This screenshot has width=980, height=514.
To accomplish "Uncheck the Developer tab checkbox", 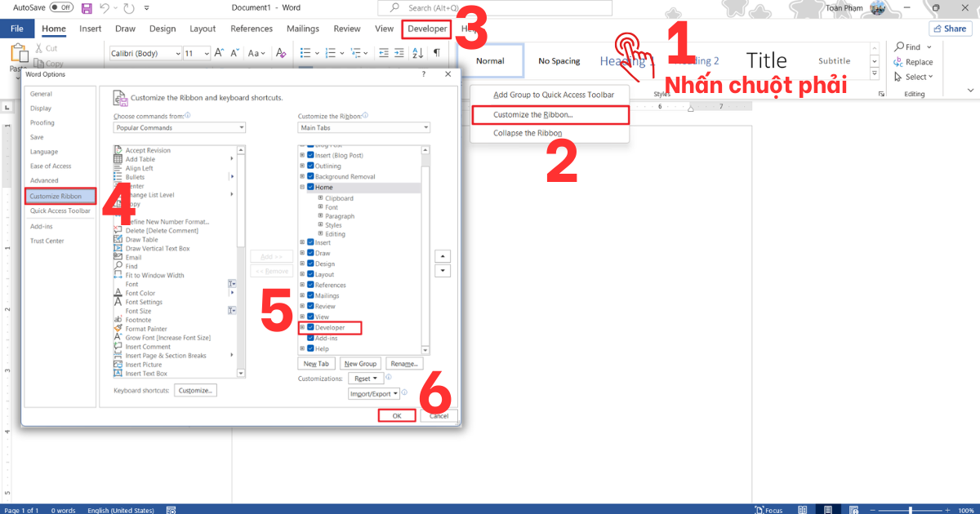I will click(310, 328).
